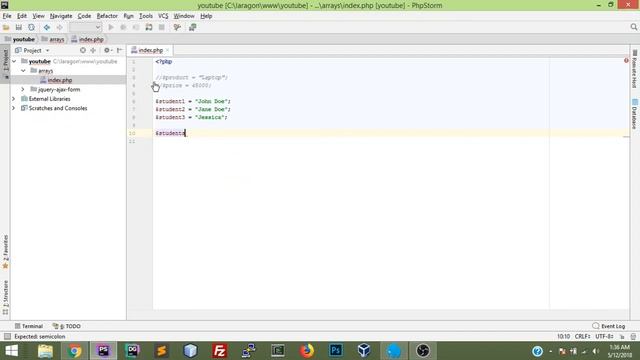640x360 pixels.
Task: Toggle the read-only lock status icon
Action: pos(622,337)
